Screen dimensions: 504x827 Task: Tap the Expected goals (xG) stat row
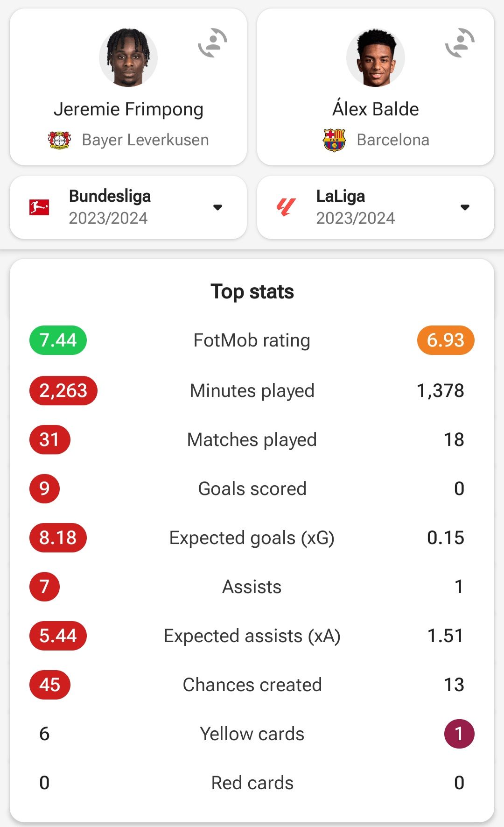pos(252,537)
